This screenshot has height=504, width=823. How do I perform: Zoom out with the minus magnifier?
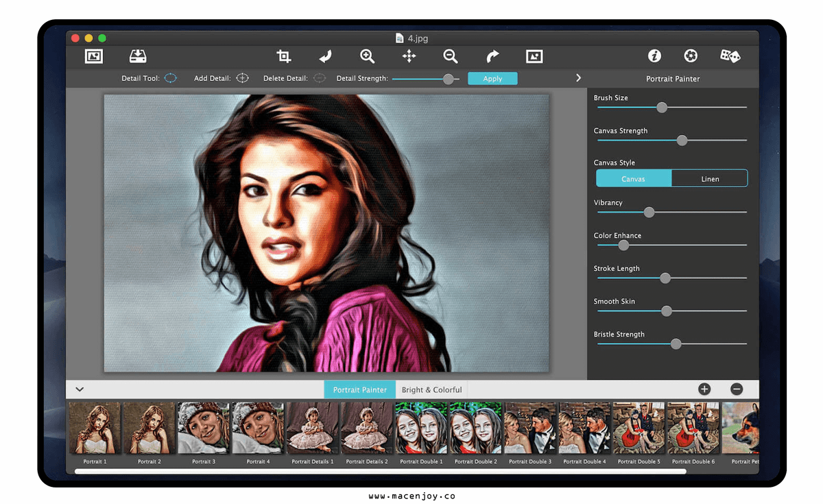coord(450,56)
